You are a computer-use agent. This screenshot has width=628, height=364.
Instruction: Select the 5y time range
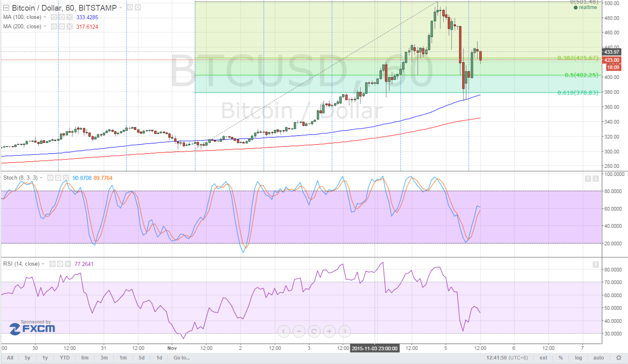coord(28,358)
